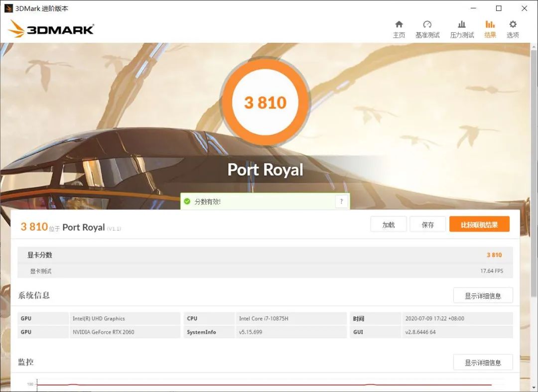
Task: Click the 3DMark logo in header
Action: click(51, 29)
